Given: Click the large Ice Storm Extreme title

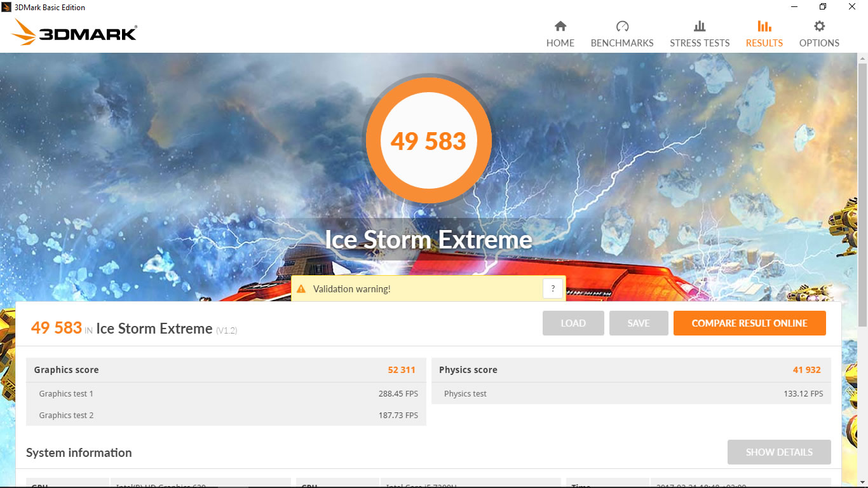Looking at the screenshot, I should click(x=428, y=240).
